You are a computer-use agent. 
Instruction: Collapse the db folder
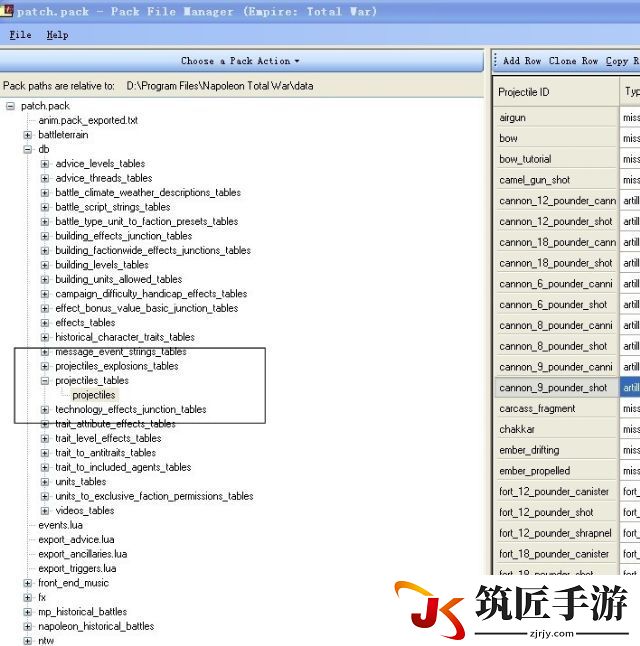point(28,150)
